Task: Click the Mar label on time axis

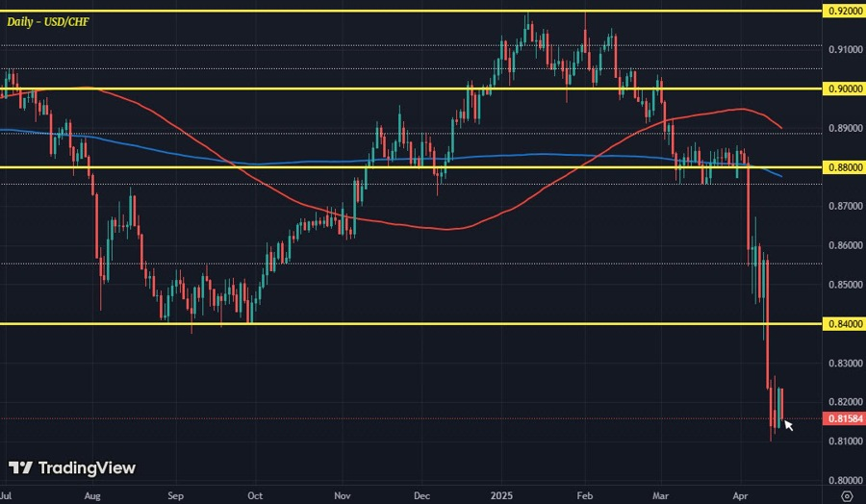Action: pos(660,495)
